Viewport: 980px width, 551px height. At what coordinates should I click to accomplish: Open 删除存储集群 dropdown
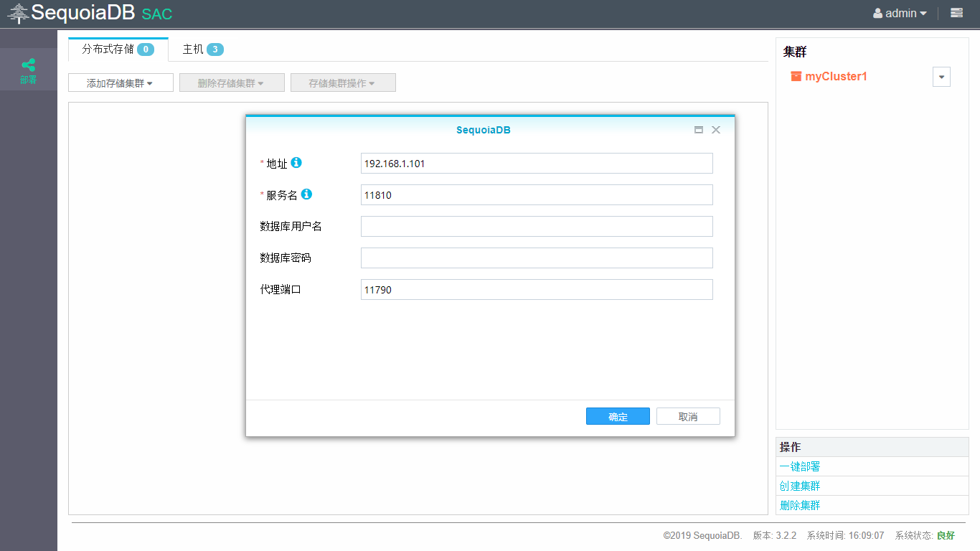[x=232, y=83]
